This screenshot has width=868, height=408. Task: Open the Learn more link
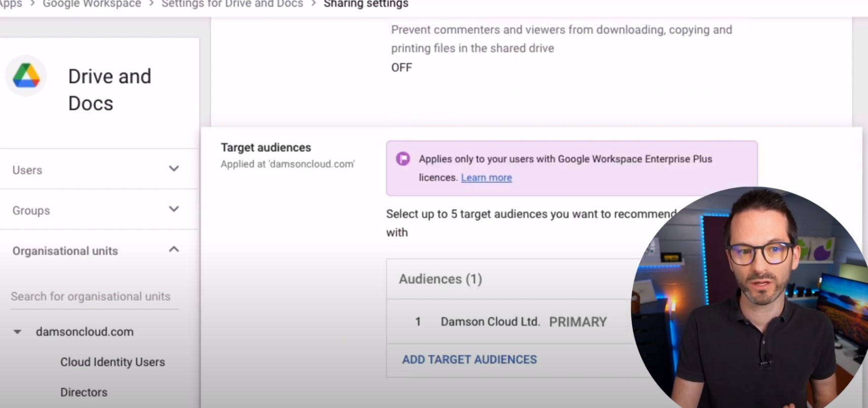click(x=486, y=178)
